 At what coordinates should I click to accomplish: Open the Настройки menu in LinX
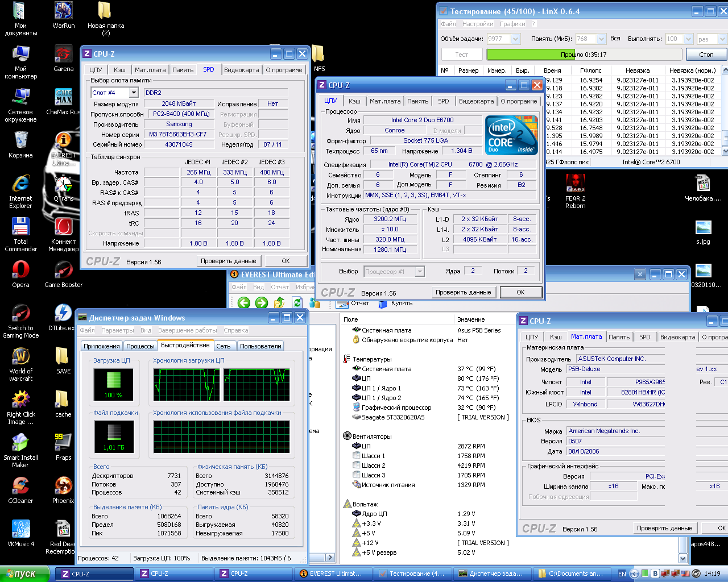(x=478, y=24)
